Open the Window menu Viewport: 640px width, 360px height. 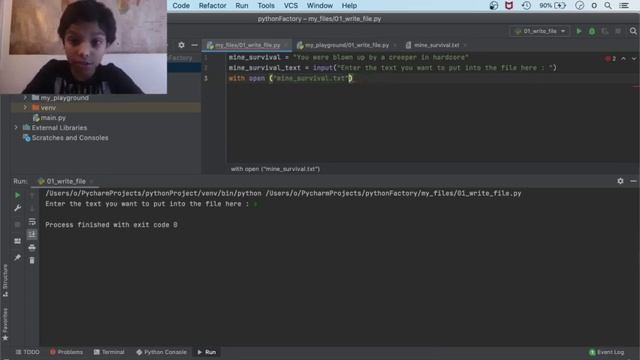[320, 5]
